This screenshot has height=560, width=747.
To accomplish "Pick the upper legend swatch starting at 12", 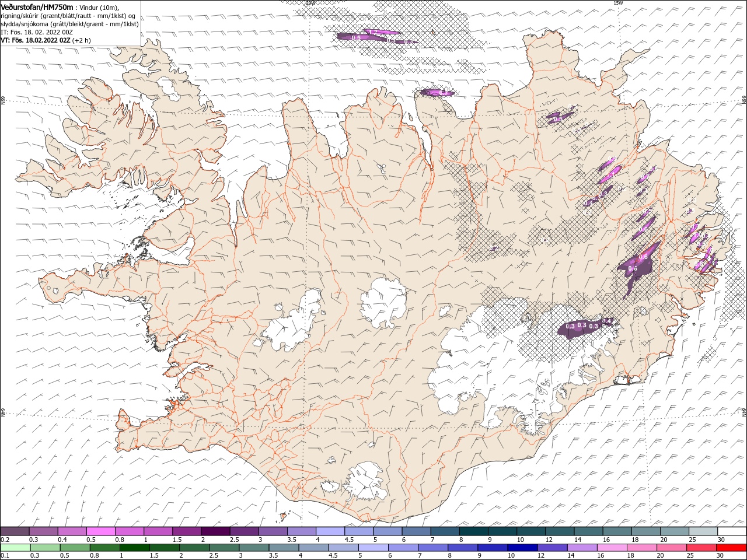I will [x=560, y=531].
